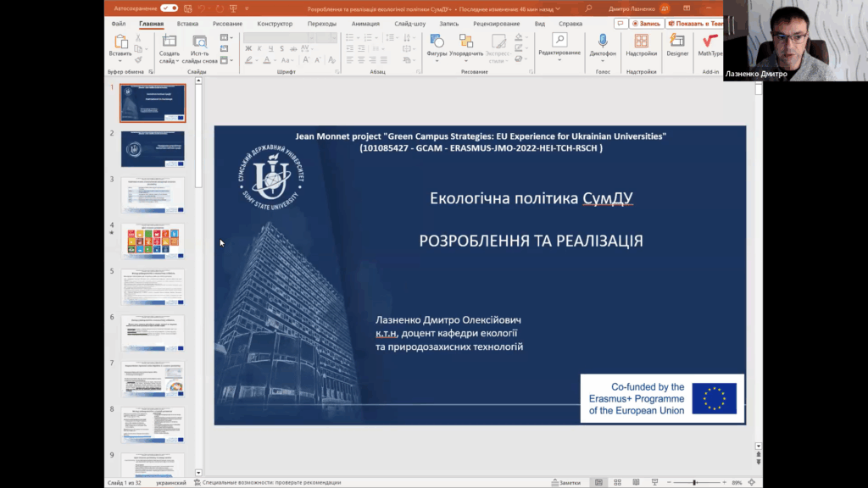Image resolution: width=868 pixels, height=488 pixels.
Task: Expand the last-modified version history chevron
Action: [558, 8]
